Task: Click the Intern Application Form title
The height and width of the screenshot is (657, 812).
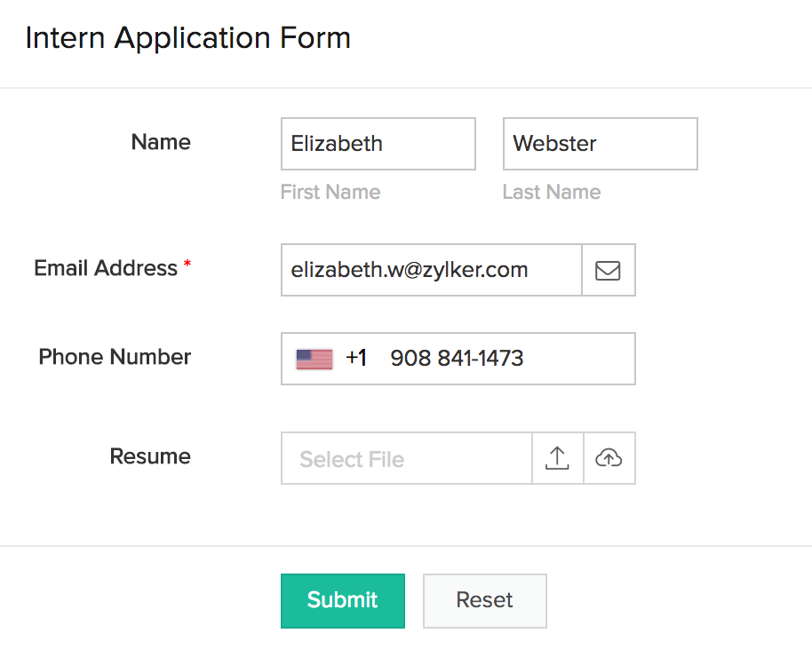Action: pyautogui.click(x=188, y=38)
